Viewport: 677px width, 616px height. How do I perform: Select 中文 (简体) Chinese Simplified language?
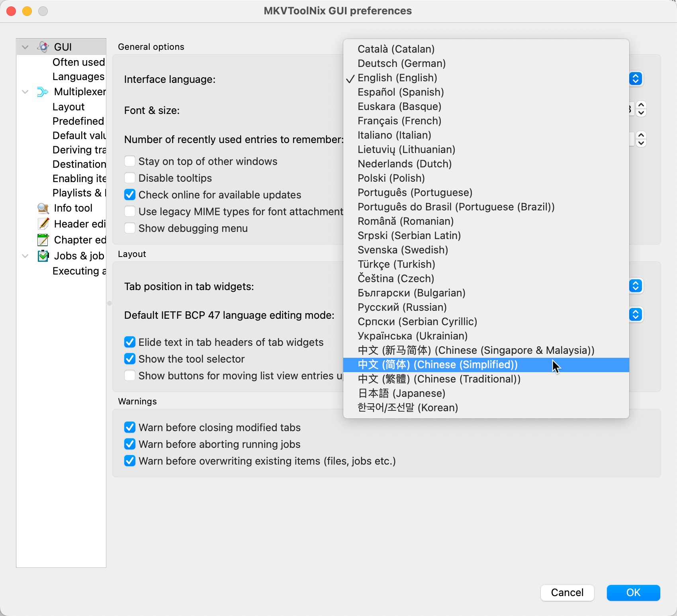[x=437, y=365]
